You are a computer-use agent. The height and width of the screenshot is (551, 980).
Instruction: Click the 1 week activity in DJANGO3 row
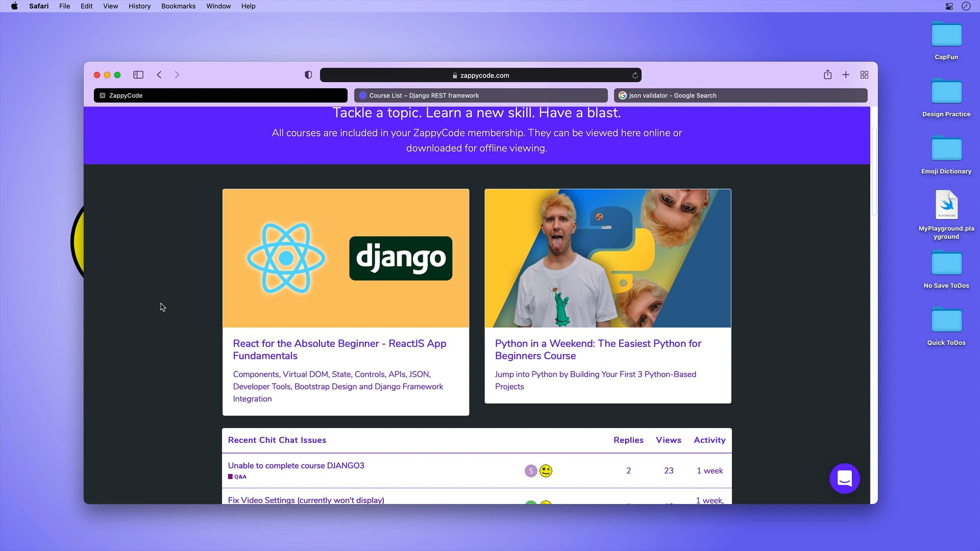(709, 470)
